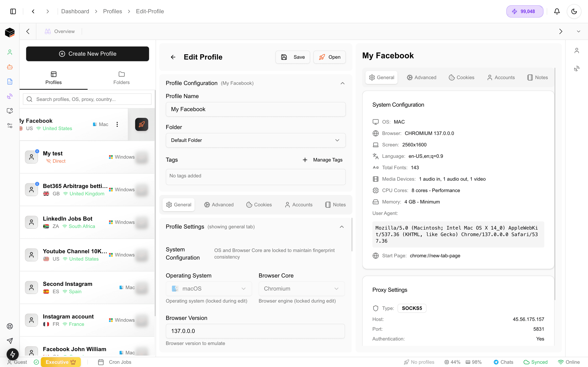Screen dimensions: 588x367
Task: Click the sliders settings sidebar icon
Action: tap(10, 125)
